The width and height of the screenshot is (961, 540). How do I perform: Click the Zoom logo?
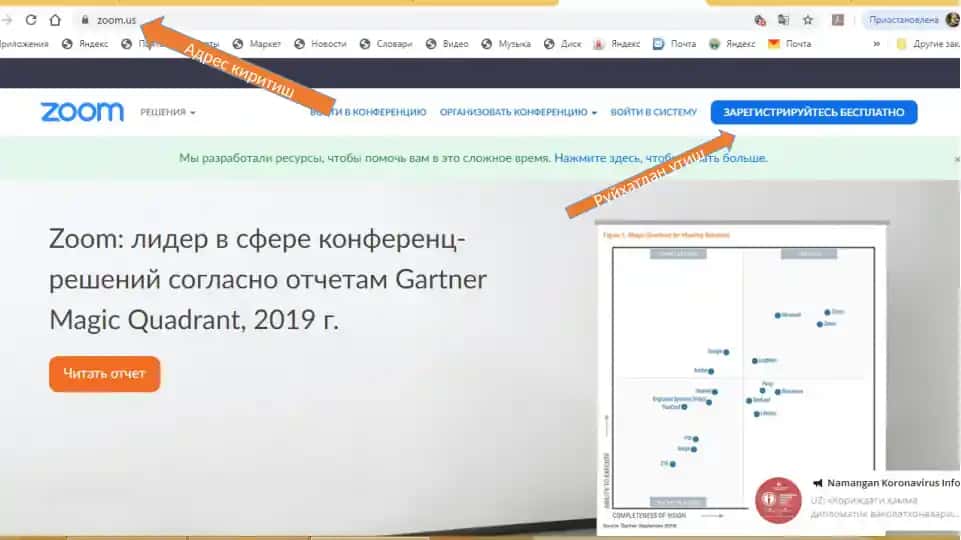coord(82,112)
